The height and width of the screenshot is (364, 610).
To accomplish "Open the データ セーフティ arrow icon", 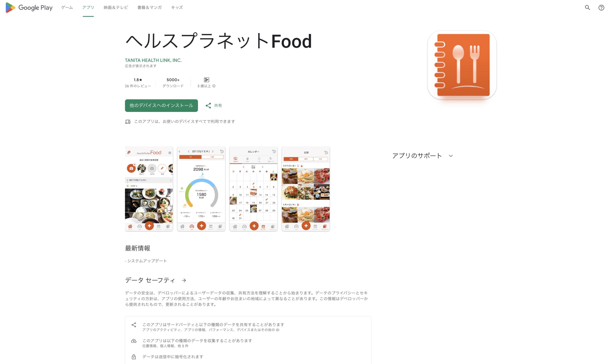I will tap(184, 280).
